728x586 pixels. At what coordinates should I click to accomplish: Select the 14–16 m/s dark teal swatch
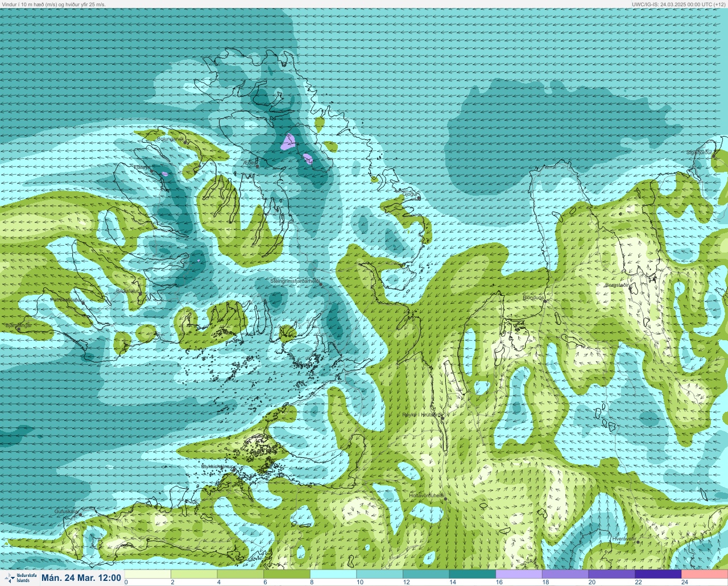point(473,573)
